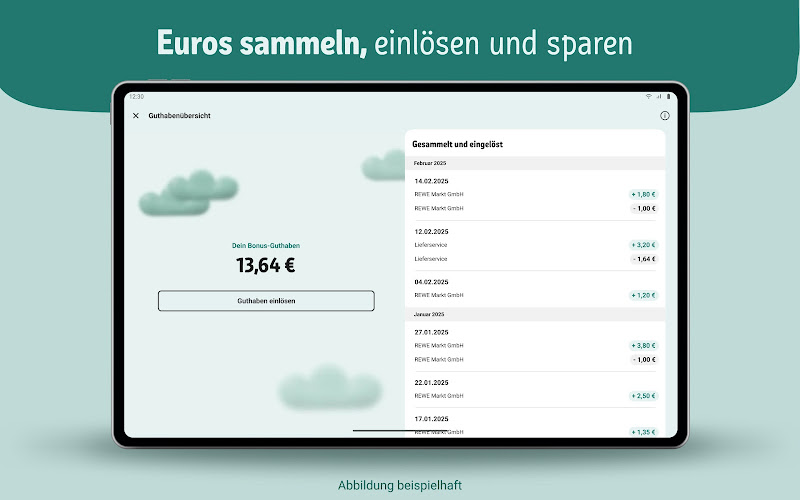Click the + 1,20 € badge
Image resolution: width=800 pixels, height=500 pixels.
(x=643, y=295)
